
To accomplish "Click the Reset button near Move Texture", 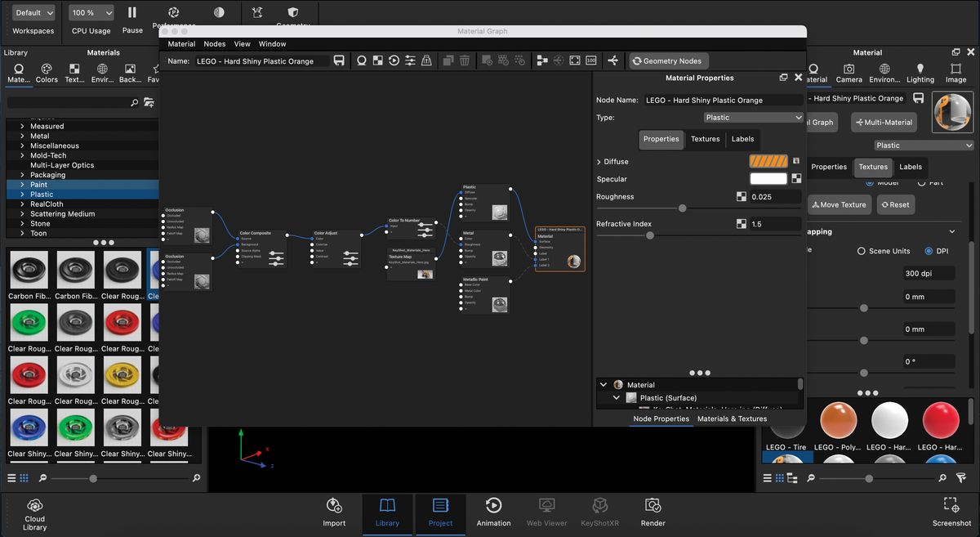I will pyautogui.click(x=895, y=204).
